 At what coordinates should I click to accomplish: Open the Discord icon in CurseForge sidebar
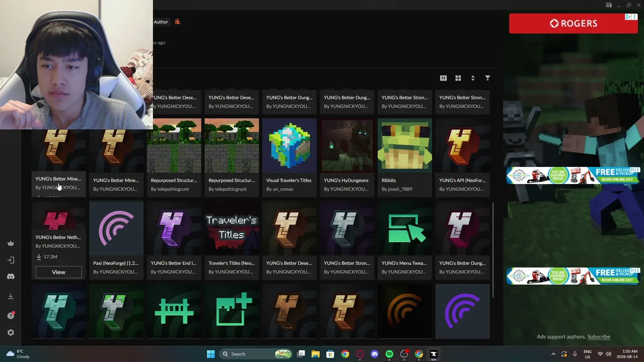coord(11,277)
